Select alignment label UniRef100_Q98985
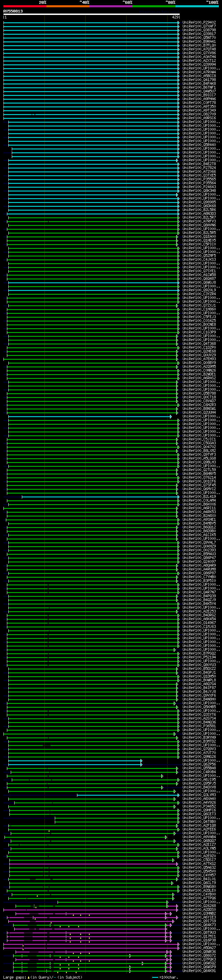The image size is (222, 980). (199, 202)
